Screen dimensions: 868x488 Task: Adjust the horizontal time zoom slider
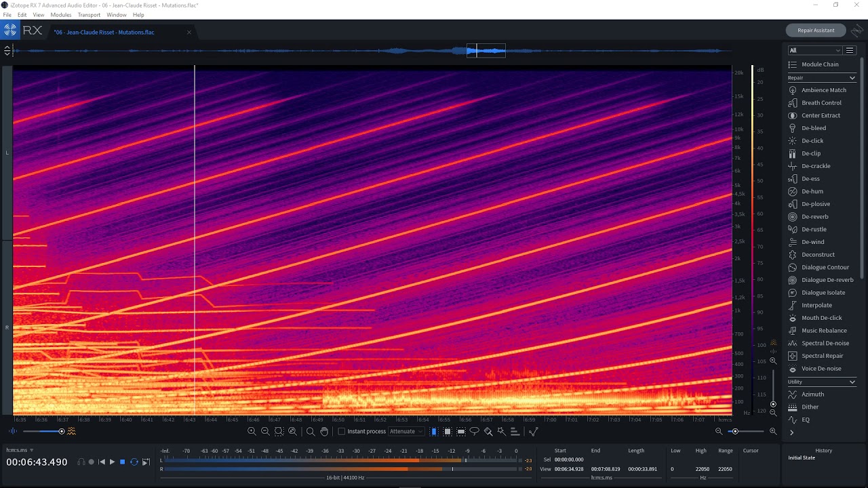[745, 431]
